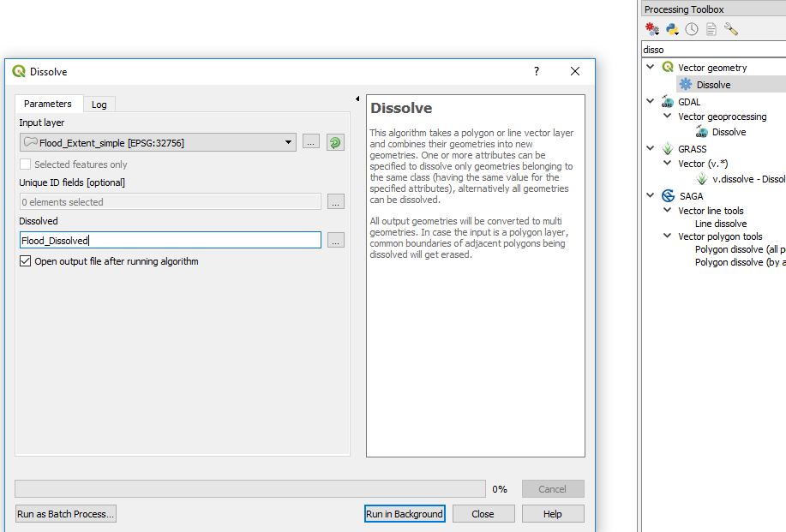Collapse the help panel with the arrow
Screen dimensions: 786x532
pos(357,99)
